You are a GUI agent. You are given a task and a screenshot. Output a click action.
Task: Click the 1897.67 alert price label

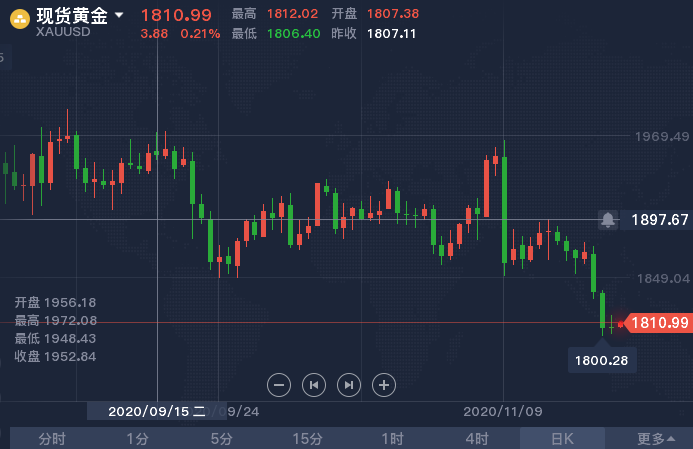pos(660,220)
